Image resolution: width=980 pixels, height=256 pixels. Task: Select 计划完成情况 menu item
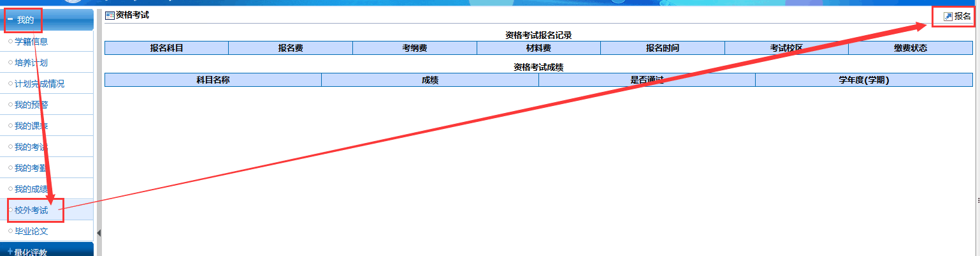40,84
